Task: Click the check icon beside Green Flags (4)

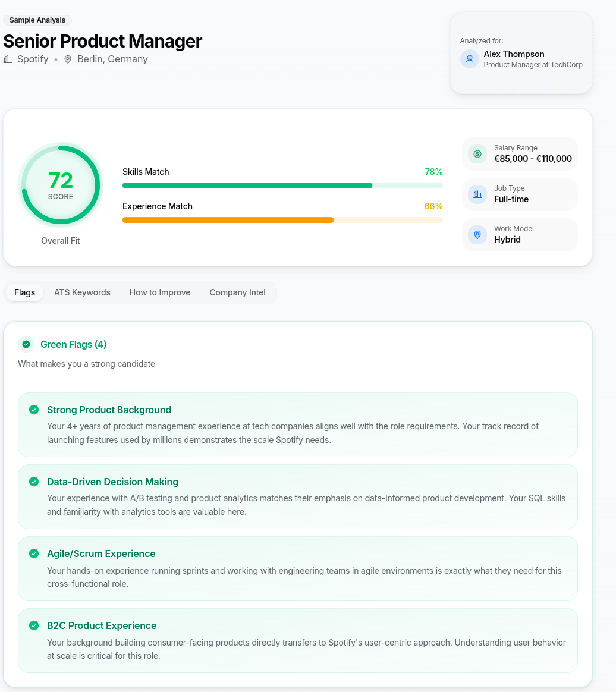Action: [26, 344]
